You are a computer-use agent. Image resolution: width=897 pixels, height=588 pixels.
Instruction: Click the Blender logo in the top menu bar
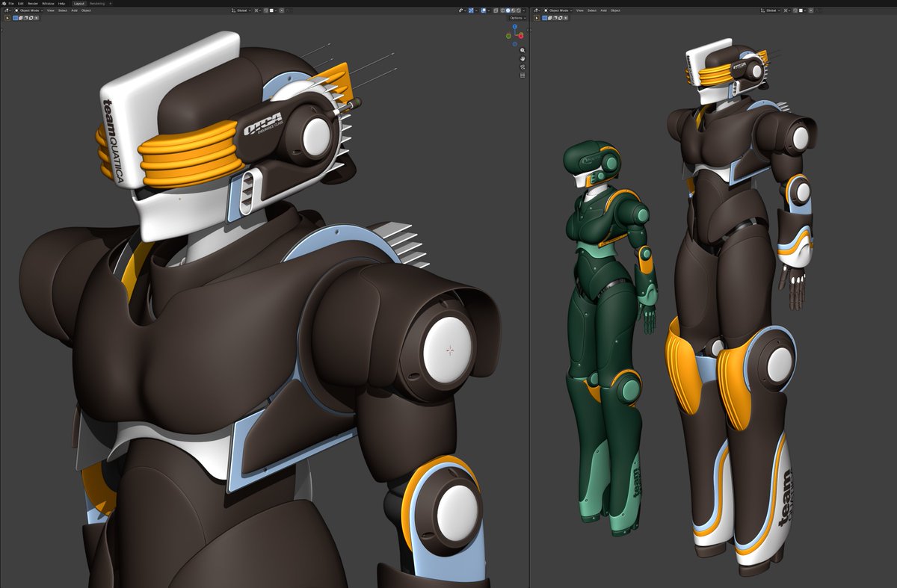coord(5,4)
